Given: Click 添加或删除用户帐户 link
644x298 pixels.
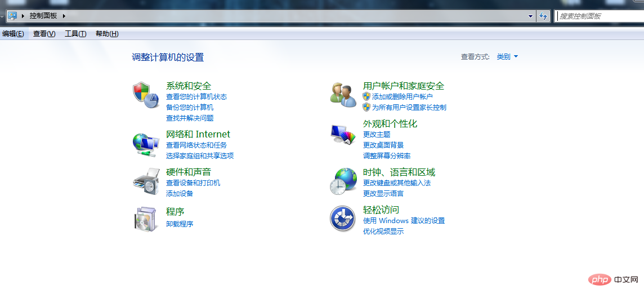Looking at the screenshot, I should [402, 97].
